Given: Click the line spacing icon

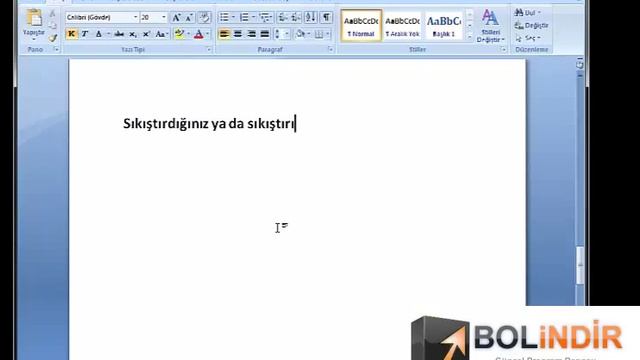Looking at the screenshot, I should [278, 34].
